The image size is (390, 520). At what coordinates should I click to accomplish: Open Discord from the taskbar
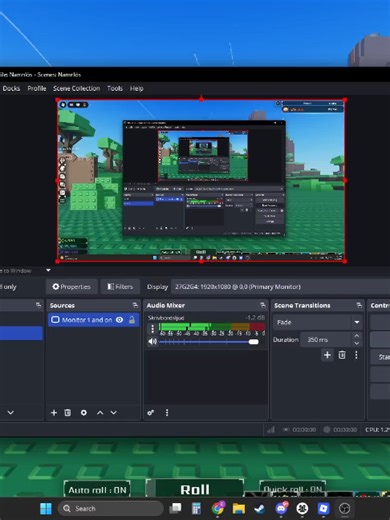coord(282,508)
